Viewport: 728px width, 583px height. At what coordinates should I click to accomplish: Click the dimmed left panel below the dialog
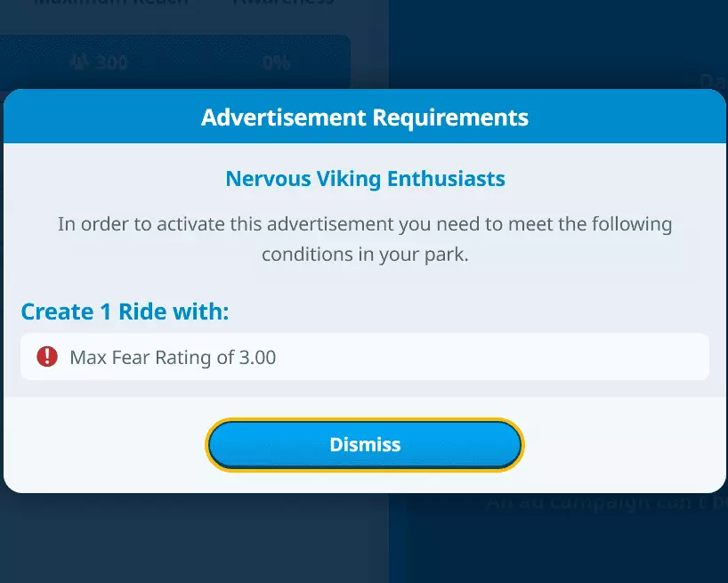coord(178,538)
